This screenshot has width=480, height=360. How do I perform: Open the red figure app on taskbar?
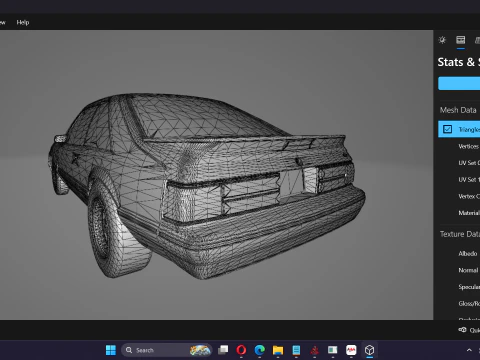314,350
